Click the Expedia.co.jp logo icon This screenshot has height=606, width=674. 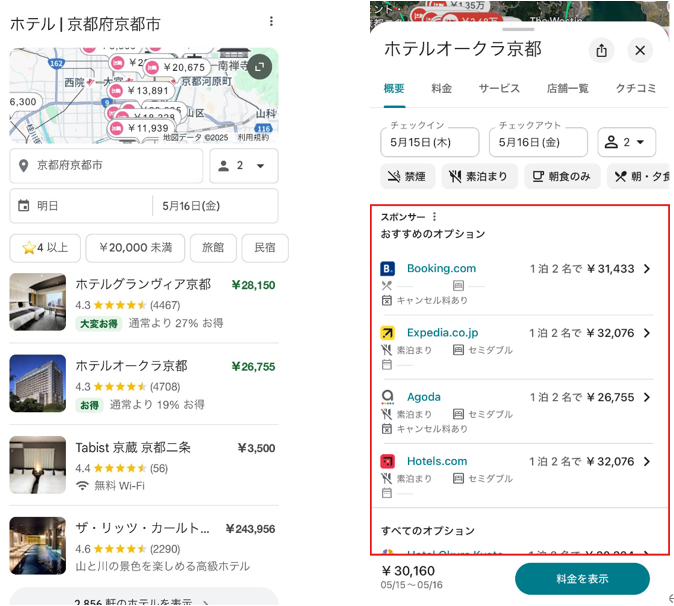tap(388, 333)
